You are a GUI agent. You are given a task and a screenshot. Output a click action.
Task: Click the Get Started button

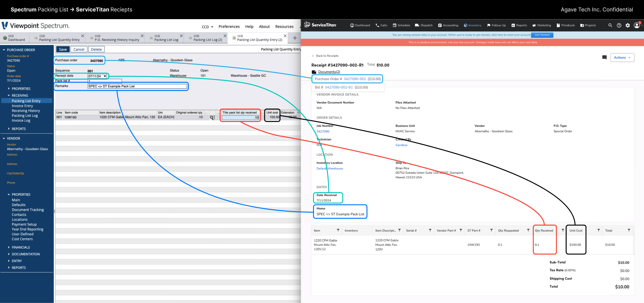542,35
